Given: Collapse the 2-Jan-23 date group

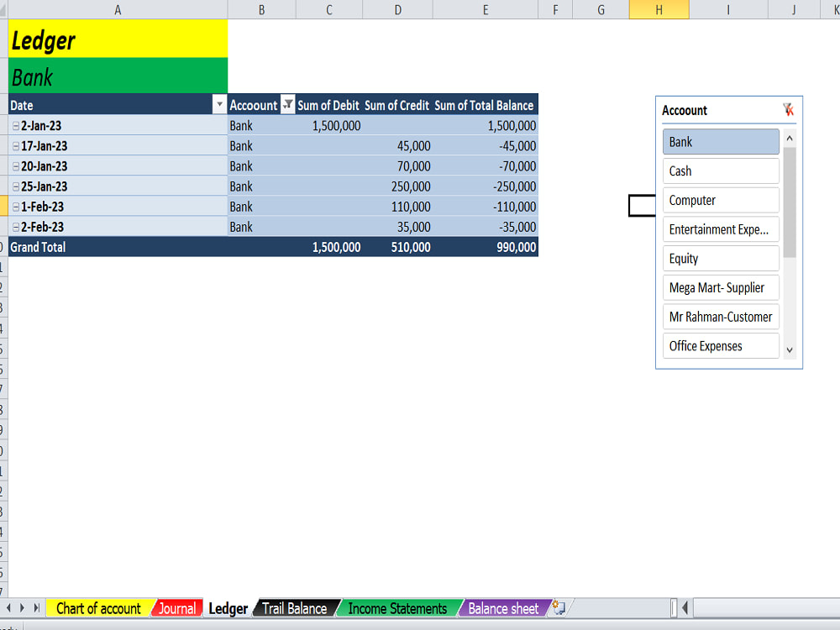Looking at the screenshot, I should (x=14, y=125).
